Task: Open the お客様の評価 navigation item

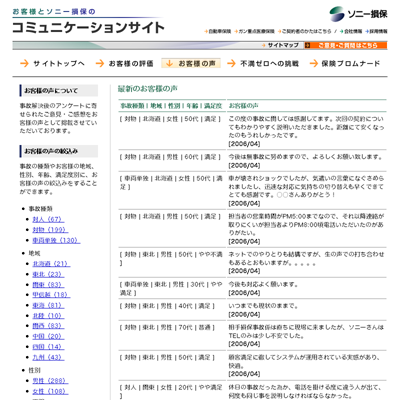Action: click(124, 63)
